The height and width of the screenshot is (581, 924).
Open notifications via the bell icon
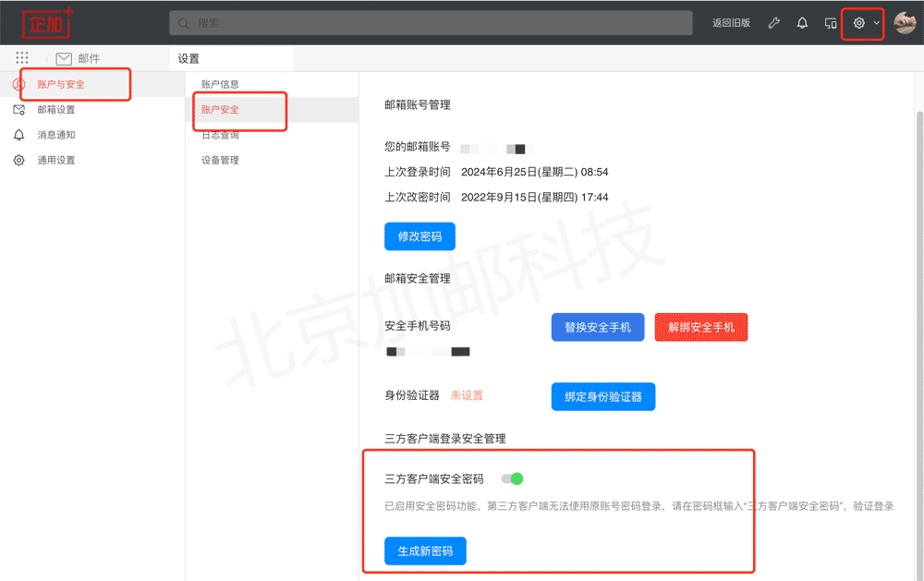coord(802,23)
